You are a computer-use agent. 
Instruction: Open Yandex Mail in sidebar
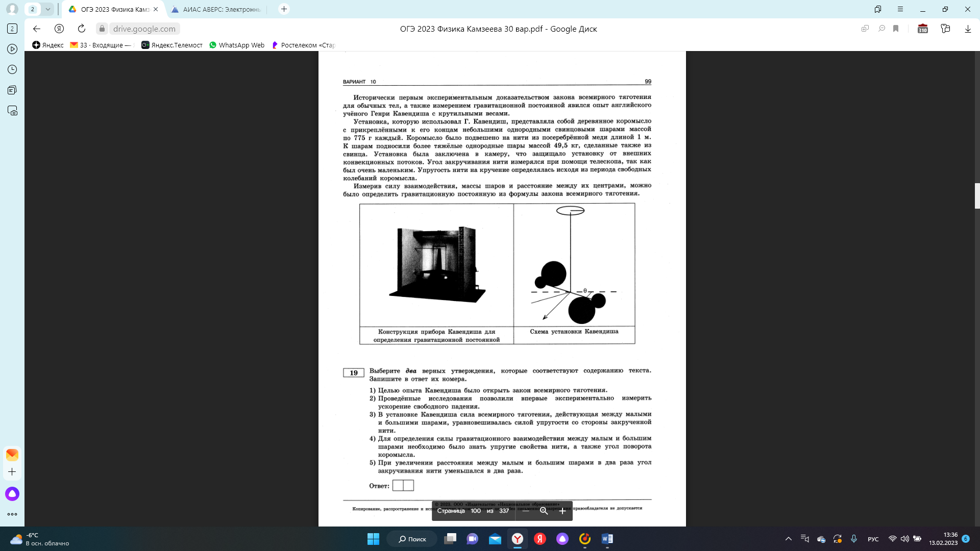12,454
